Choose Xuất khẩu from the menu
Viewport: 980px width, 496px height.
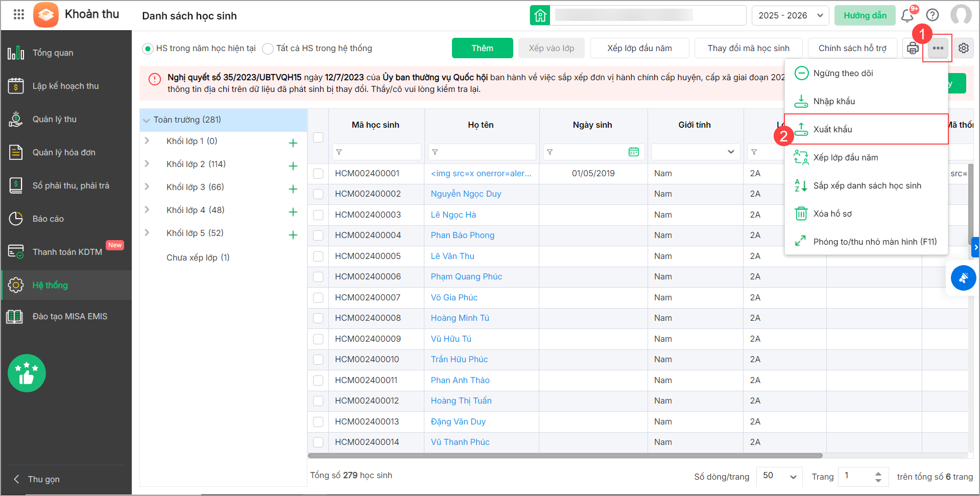tap(832, 129)
